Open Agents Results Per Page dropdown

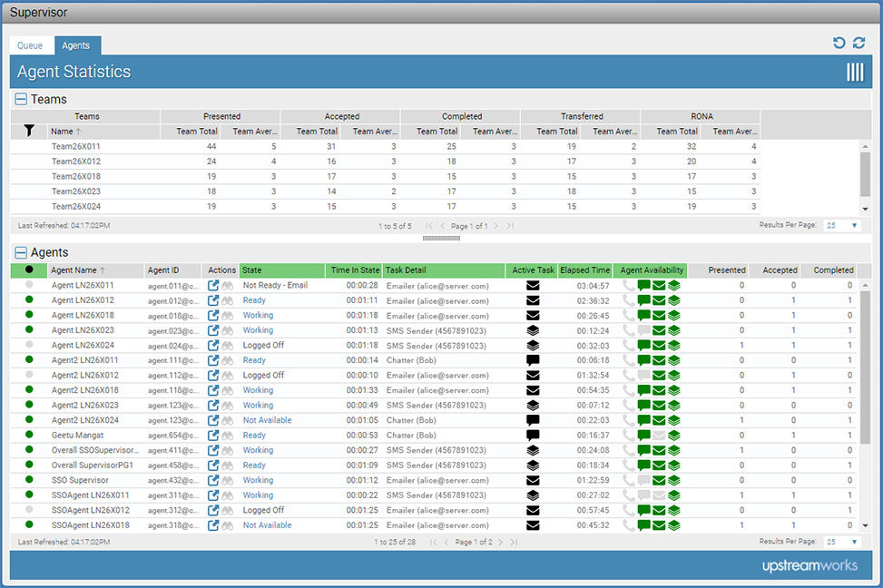[842, 542]
